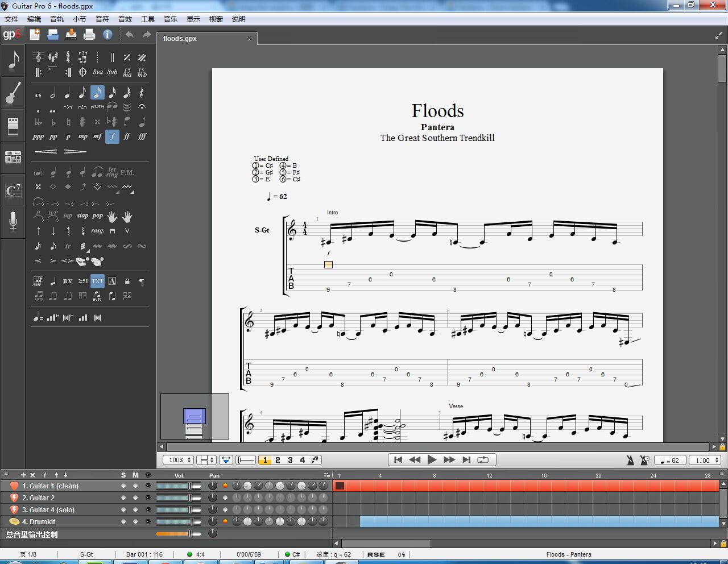Open the tempo 62 selector
This screenshot has height=564, width=728.
tap(670, 460)
